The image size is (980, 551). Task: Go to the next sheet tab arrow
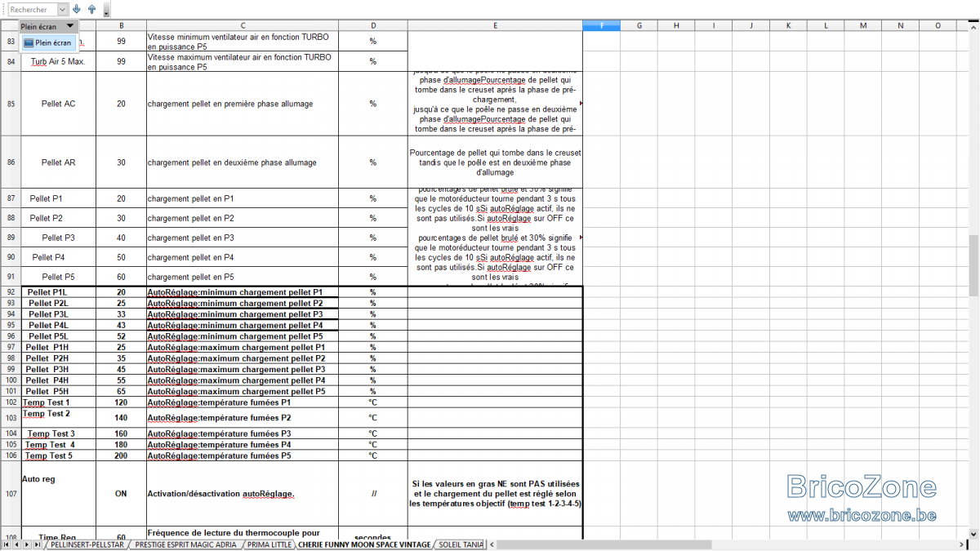[27, 544]
